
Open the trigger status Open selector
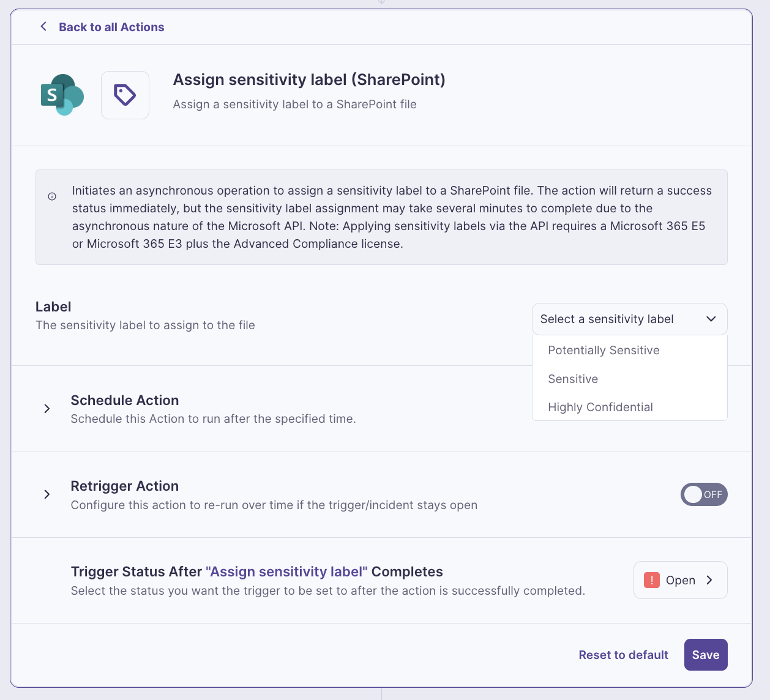680,580
